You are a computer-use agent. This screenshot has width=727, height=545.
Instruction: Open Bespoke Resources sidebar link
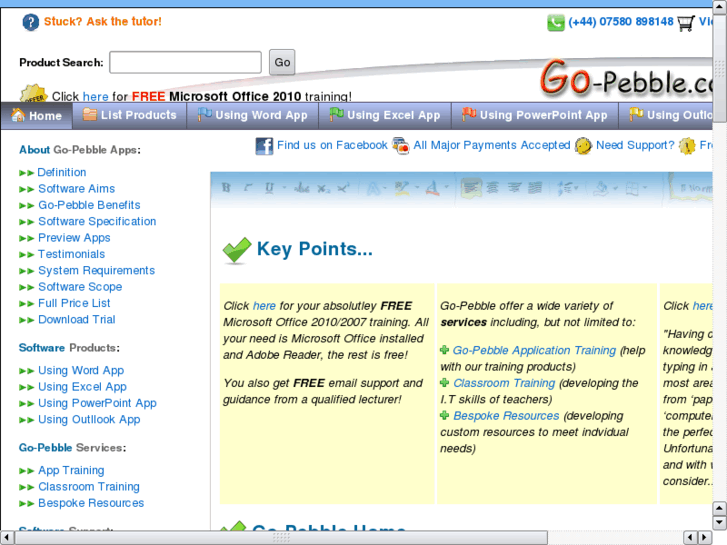(91, 503)
